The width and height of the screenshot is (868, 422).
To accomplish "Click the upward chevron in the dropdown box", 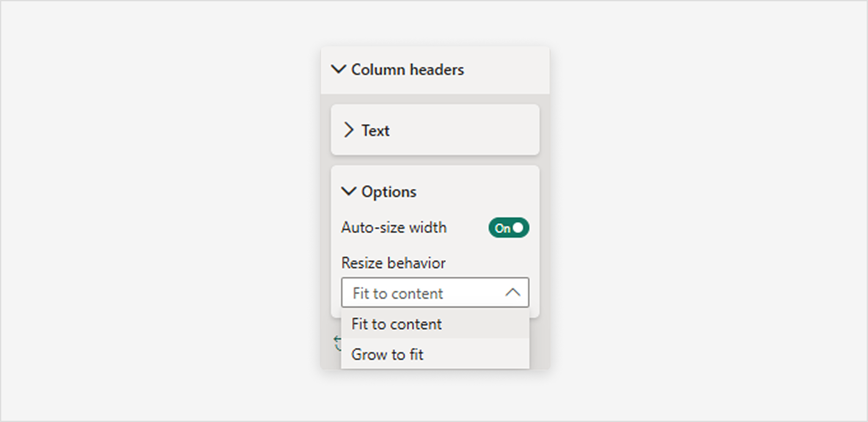I will point(513,292).
